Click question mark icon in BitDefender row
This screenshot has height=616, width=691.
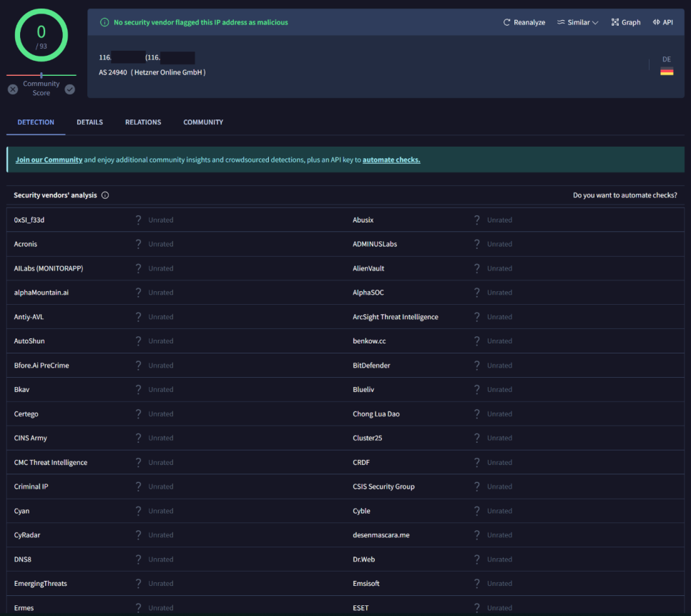(x=477, y=366)
